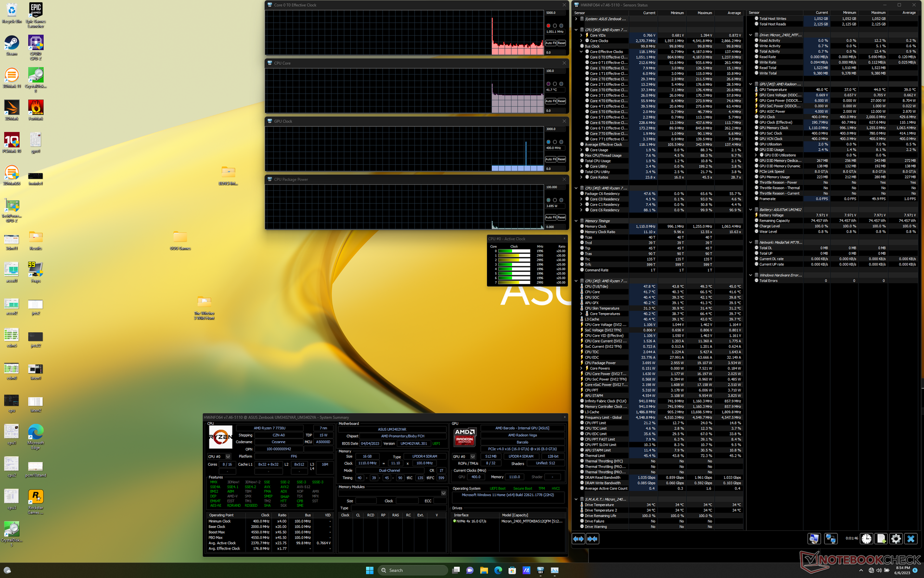Viewport: 924px width, 578px height.
Task: Click the expand columns arrows icon
Action: 578,539
